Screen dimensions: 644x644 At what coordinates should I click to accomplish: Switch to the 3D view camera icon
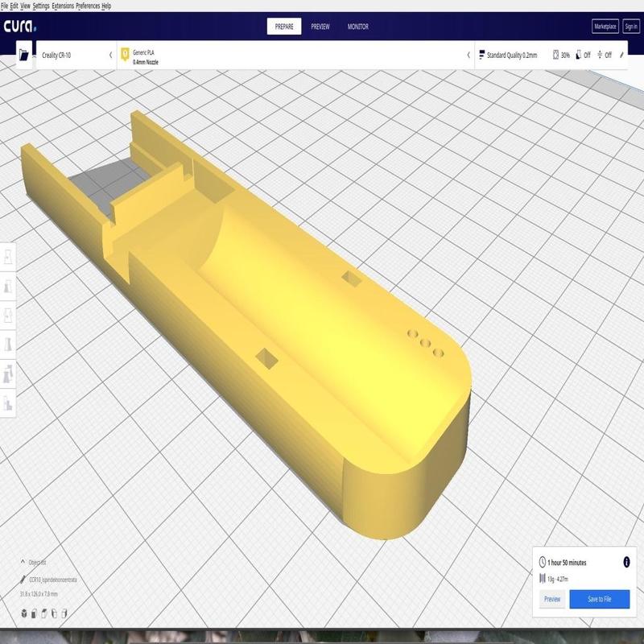pyautogui.click(x=24, y=613)
